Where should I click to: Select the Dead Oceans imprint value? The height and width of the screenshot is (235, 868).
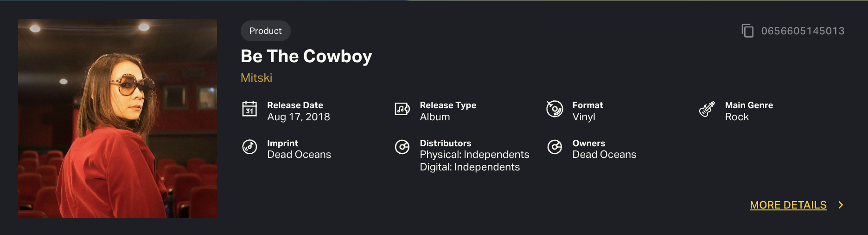(299, 155)
